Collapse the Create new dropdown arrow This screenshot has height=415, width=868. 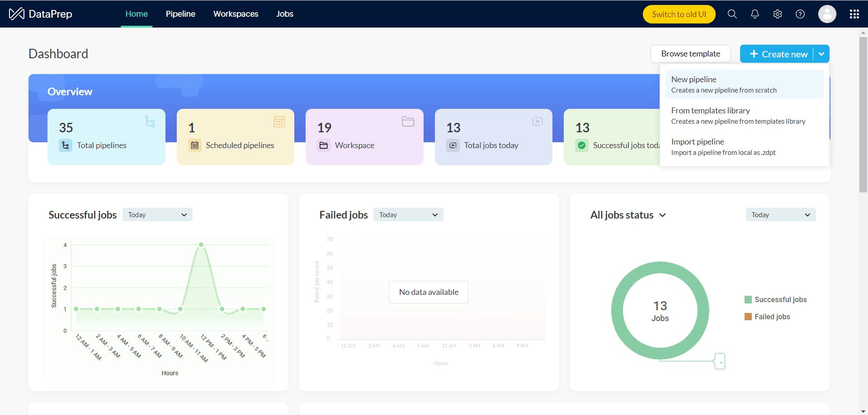821,54
